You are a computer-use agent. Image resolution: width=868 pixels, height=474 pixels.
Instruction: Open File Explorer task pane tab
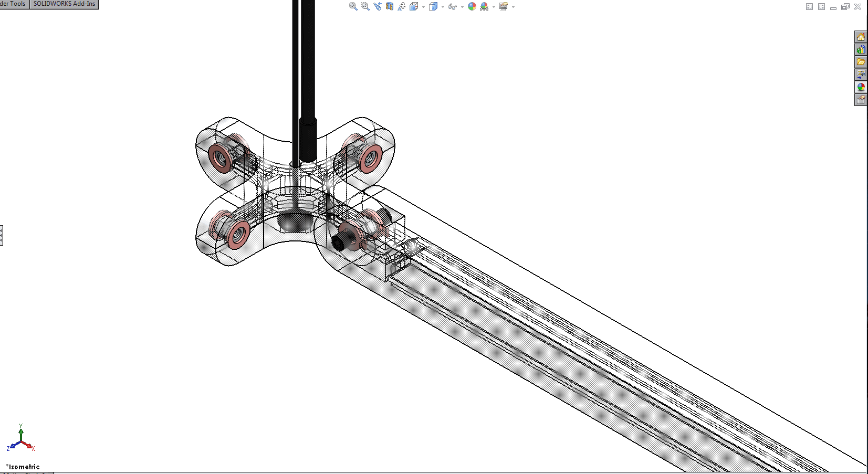861,62
